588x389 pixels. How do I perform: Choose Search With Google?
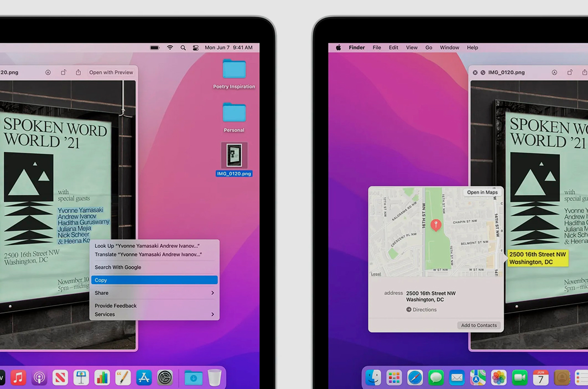(x=154, y=267)
